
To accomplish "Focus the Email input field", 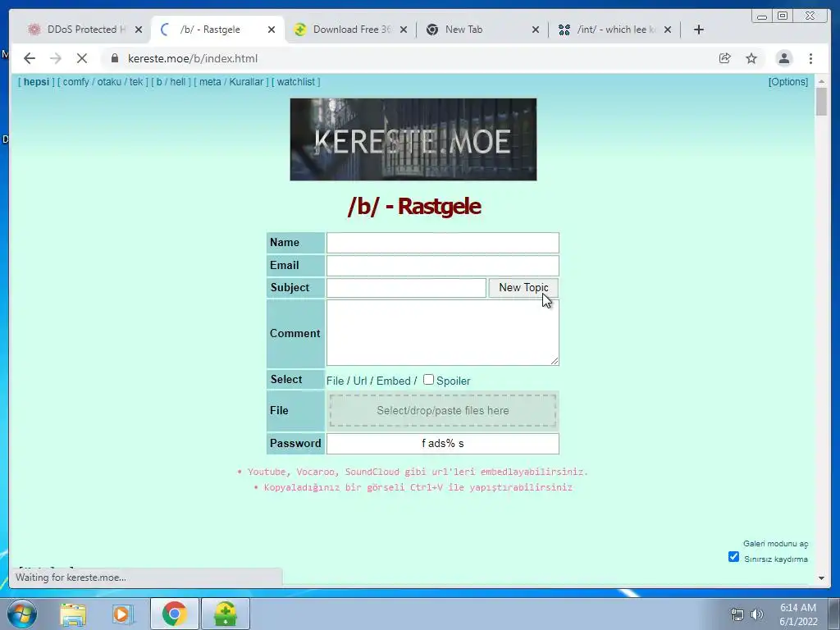I will pyautogui.click(x=442, y=265).
